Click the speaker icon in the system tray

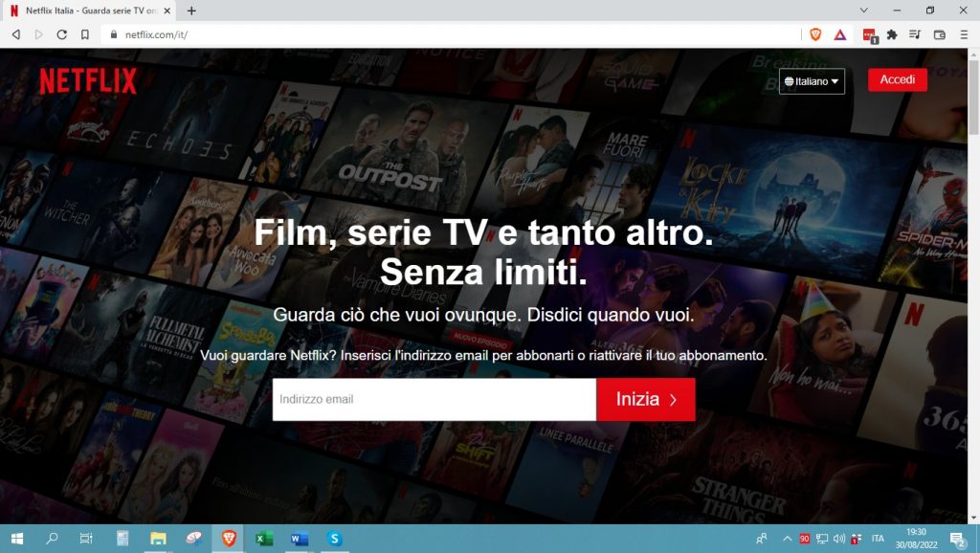coord(838,540)
